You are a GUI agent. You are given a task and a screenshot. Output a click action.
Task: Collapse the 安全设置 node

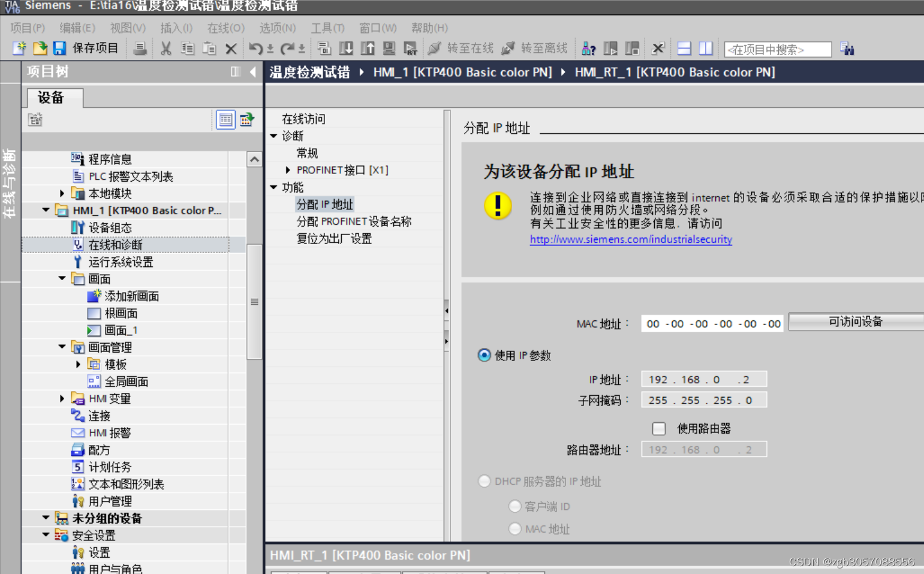(x=46, y=535)
